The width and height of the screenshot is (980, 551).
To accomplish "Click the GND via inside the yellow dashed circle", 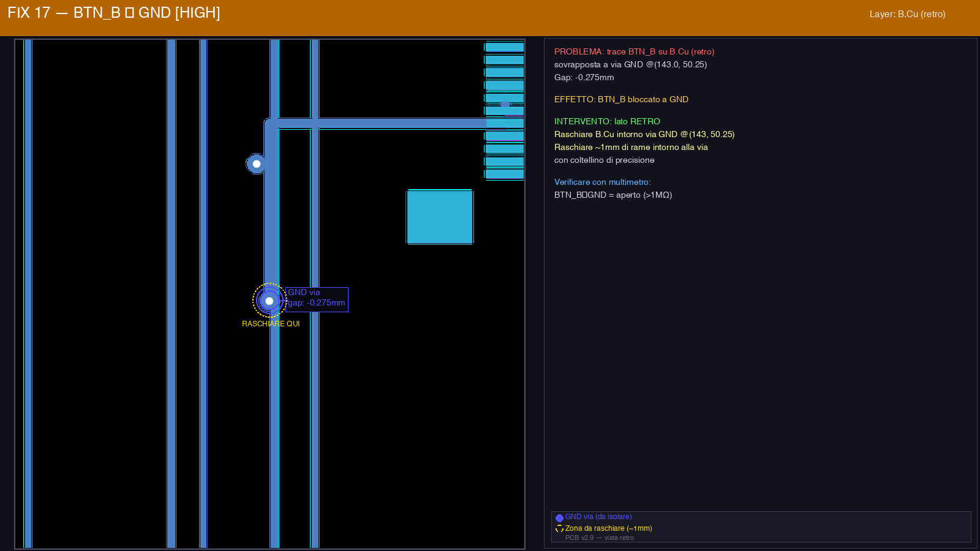I will tap(269, 301).
